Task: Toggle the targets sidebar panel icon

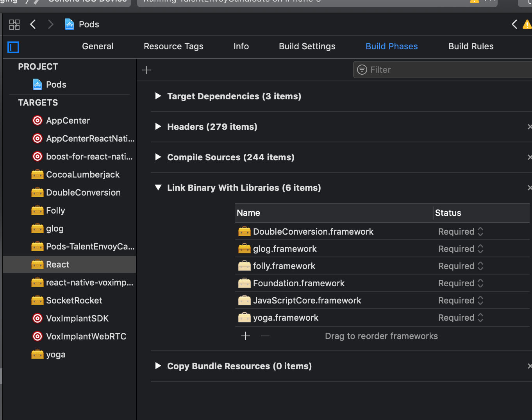Action: point(13,47)
